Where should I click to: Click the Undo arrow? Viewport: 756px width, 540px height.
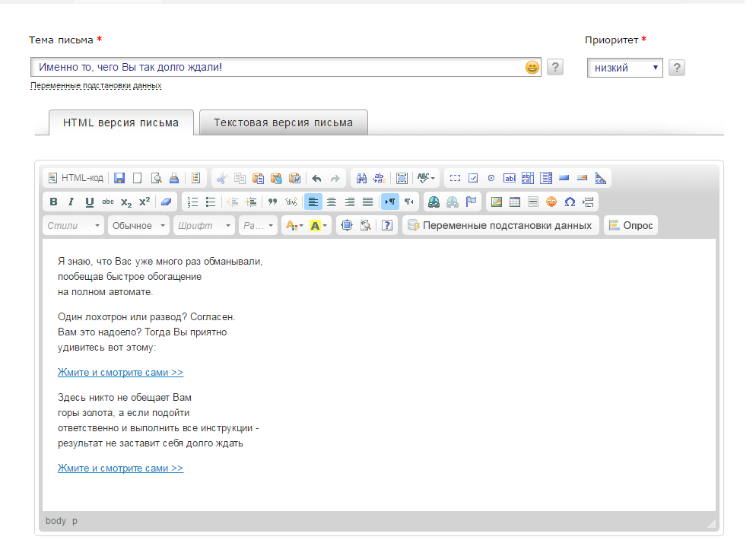tap(316, 179)
